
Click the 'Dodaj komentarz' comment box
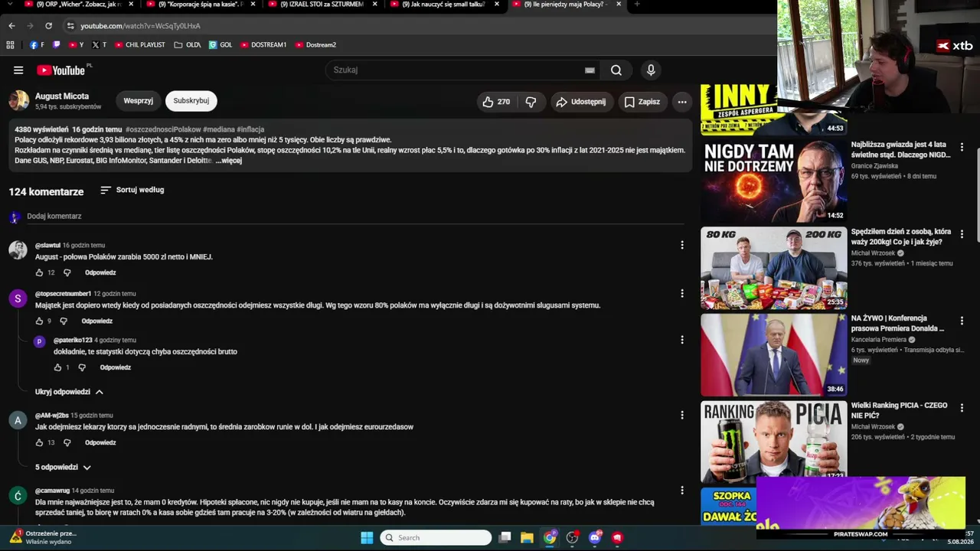(354, 217)
